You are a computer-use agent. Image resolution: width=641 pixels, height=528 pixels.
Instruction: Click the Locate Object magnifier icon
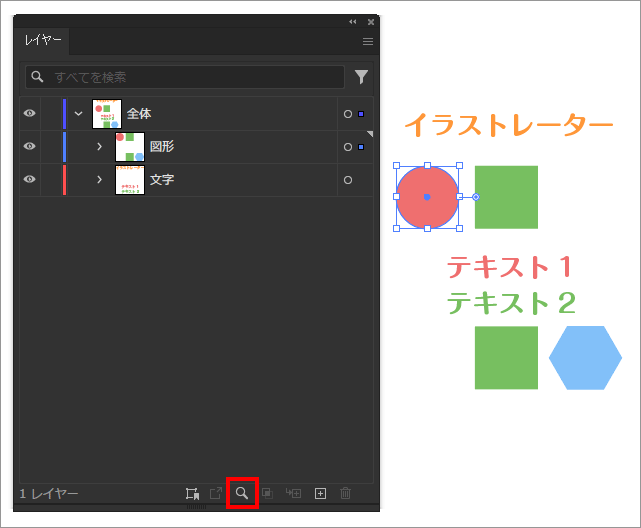[242, 493]
